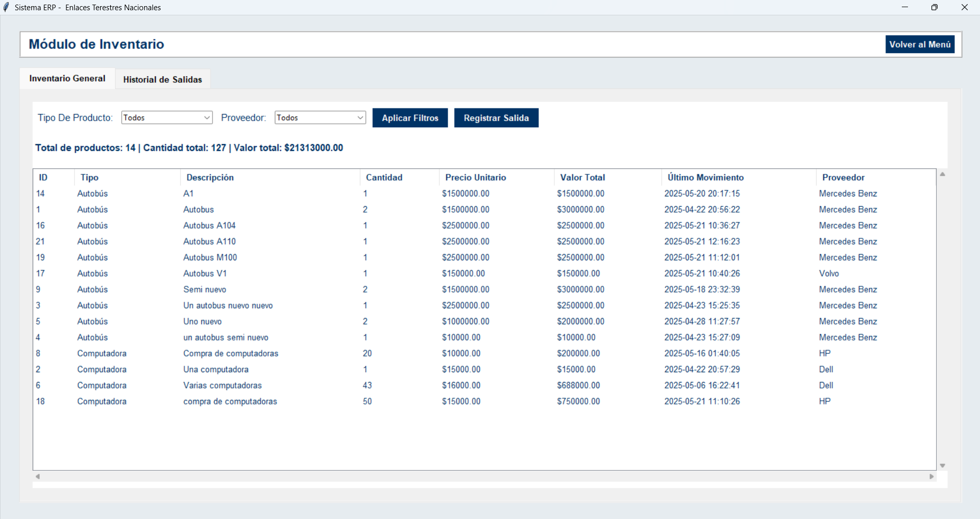Return using Volver al Menú button
Image resolution: width=980 pixels, height=519 pixels.
(x=920, y=44)
